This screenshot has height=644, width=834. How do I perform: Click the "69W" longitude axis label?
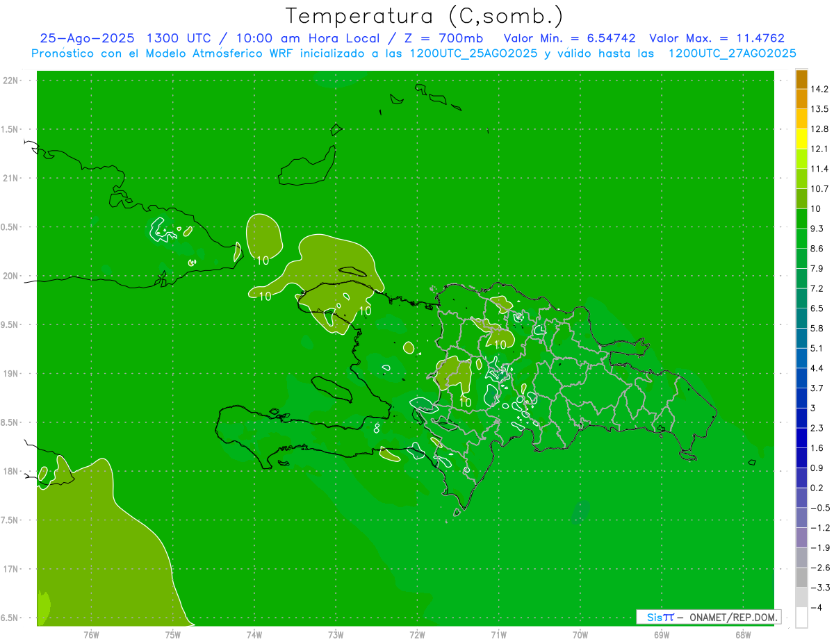661,635
